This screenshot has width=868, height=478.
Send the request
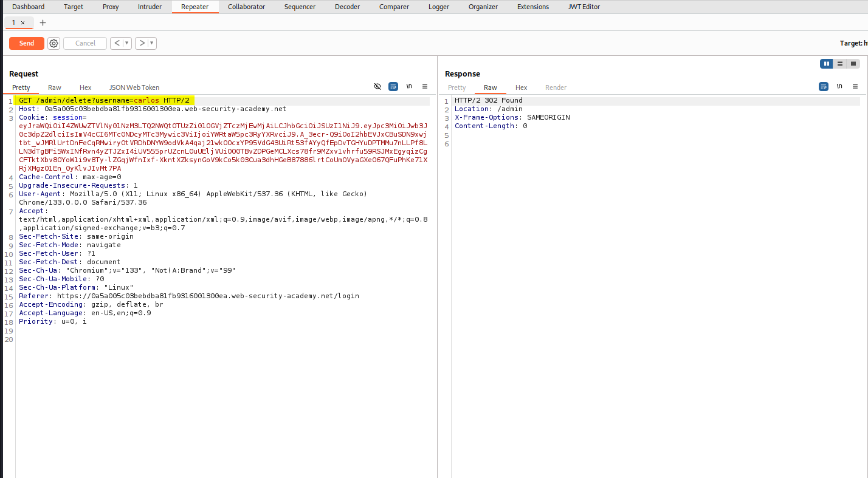point(27,43)
